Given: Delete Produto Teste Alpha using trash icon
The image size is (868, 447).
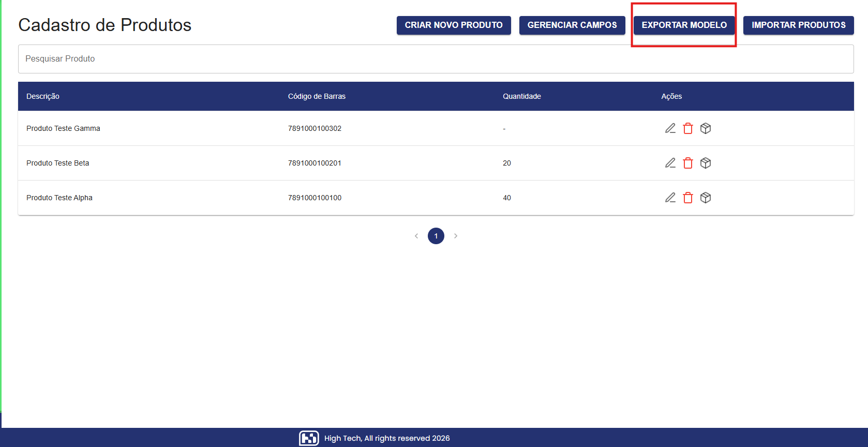Looking at the screenshot, I should click(x=688, y=198).
